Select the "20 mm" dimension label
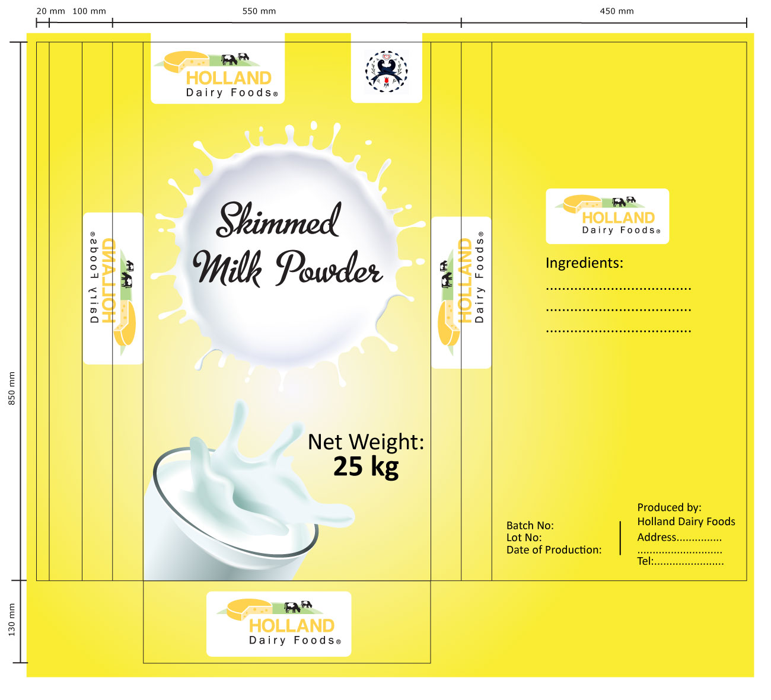 (51, 11)
